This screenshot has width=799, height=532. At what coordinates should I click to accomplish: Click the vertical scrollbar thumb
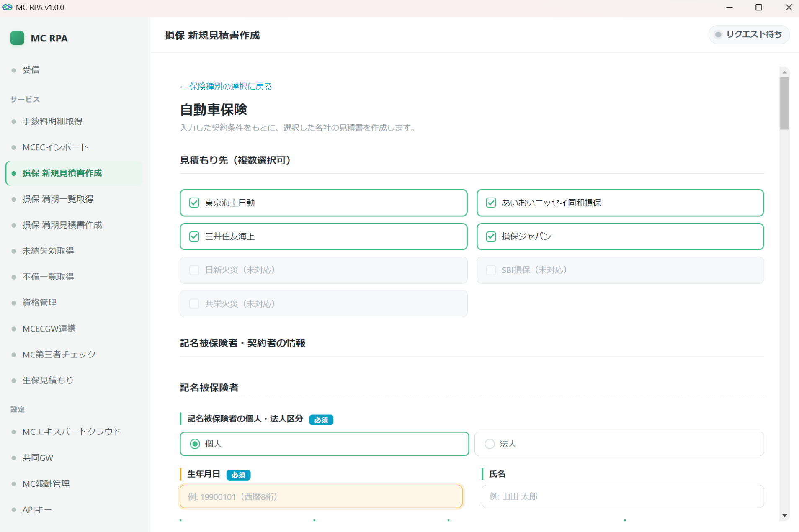pyautogui.click(x=785, y=103)
